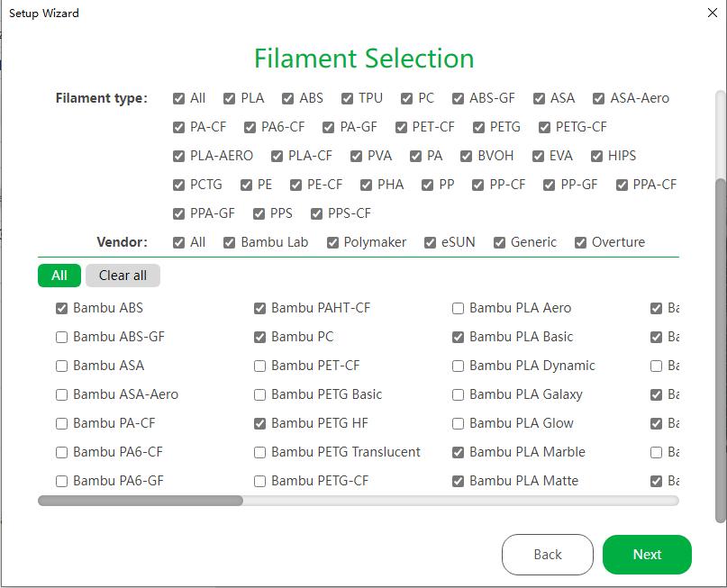Enable Bambu PETG Basic filament
The image size is (727, 588).
tap(259, 394)
